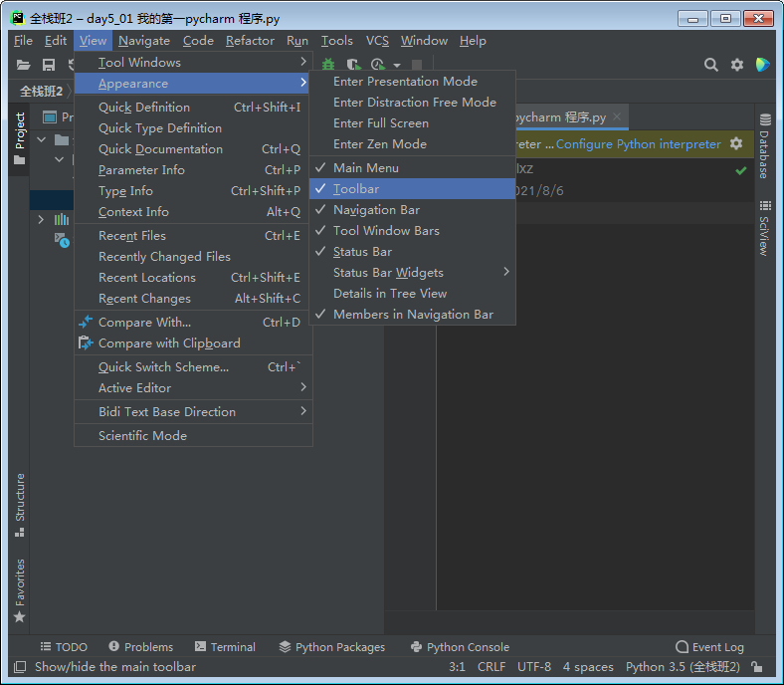784x685 pixels.
Task: Open the Terminal tool window
Action: coord(225,647)
